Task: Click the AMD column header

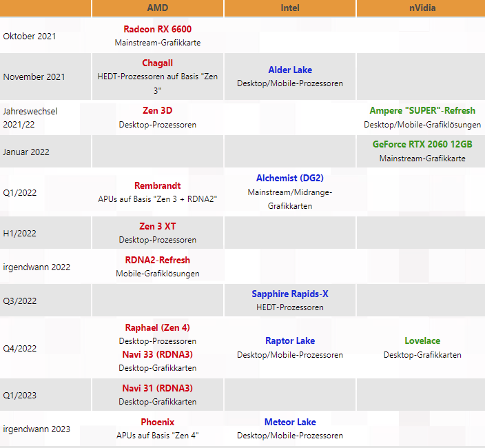Action: click(x=157, y=8)
